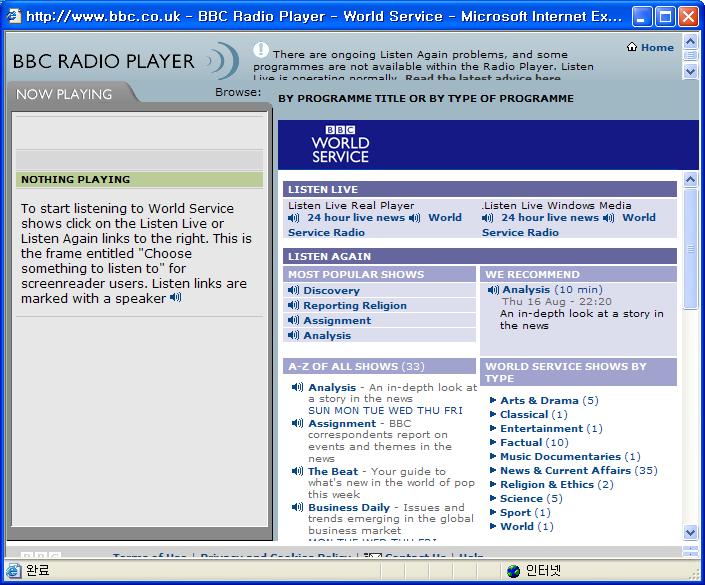Click speaker icon for Windows Media 24 hour news
Screen dimensions: 705x585
click(487, 218)
